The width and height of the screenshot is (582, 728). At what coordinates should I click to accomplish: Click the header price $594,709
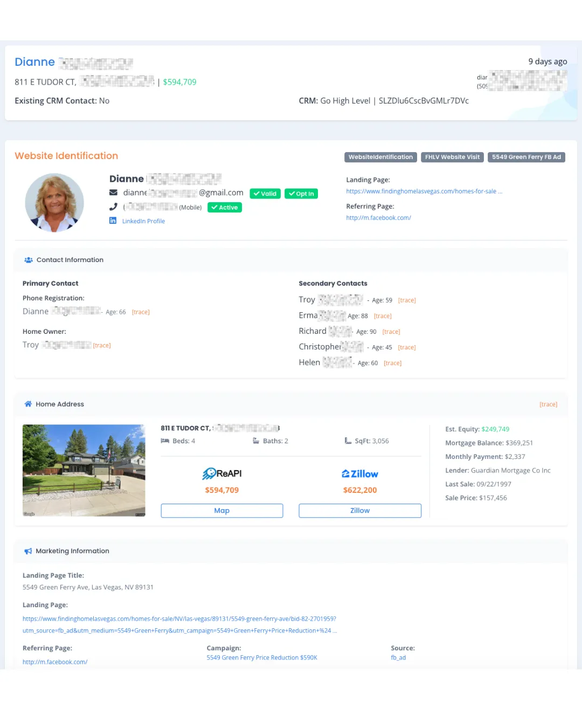point(179,82)
